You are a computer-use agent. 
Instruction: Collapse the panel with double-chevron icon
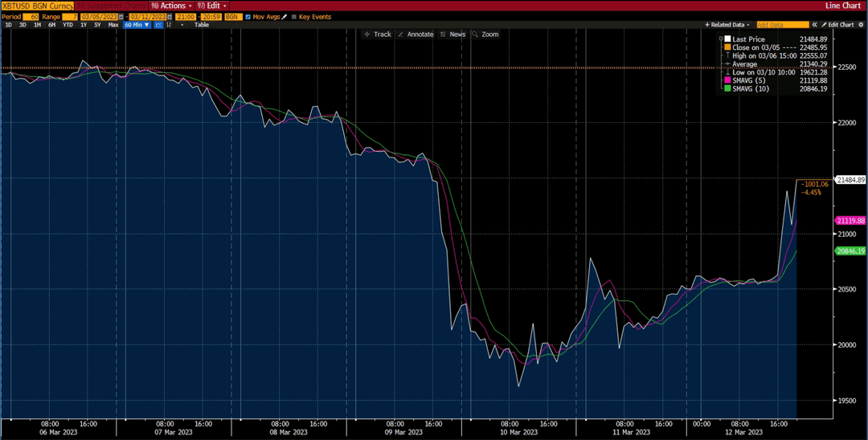pyautogui.click(x=814, y=25)
